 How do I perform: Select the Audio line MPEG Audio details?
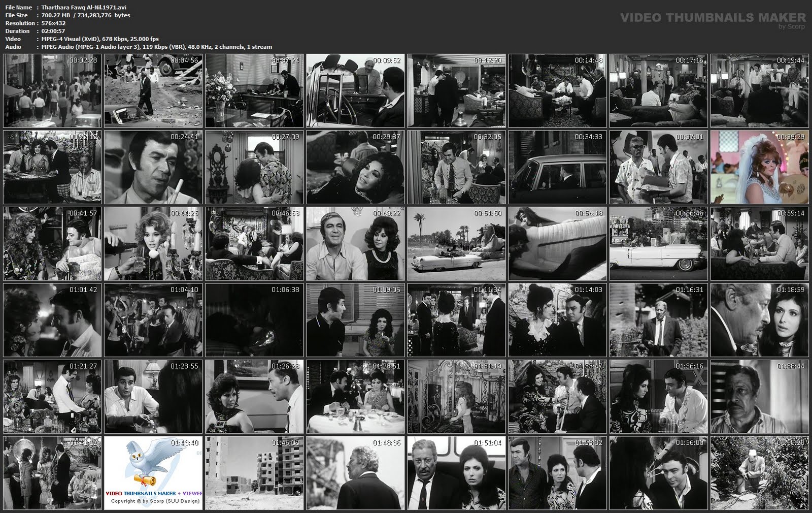click(x=157, y=47)
